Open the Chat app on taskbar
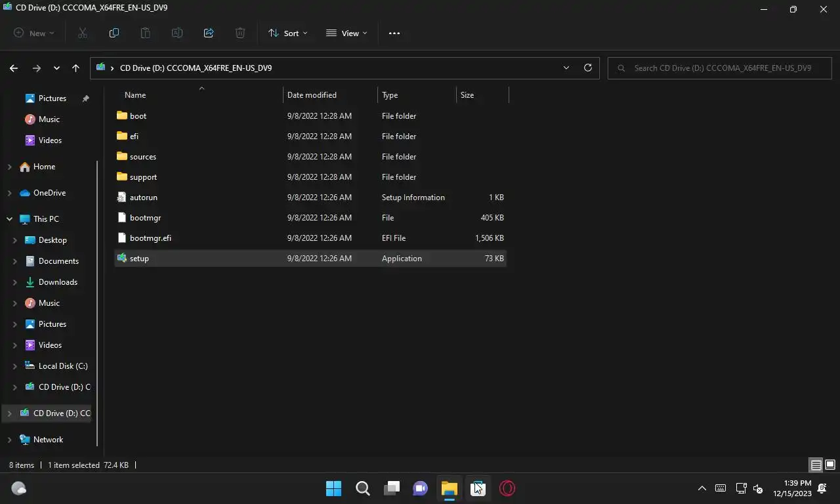The height and width of the screenshot is (504, 840). click(x=420, y=488)
